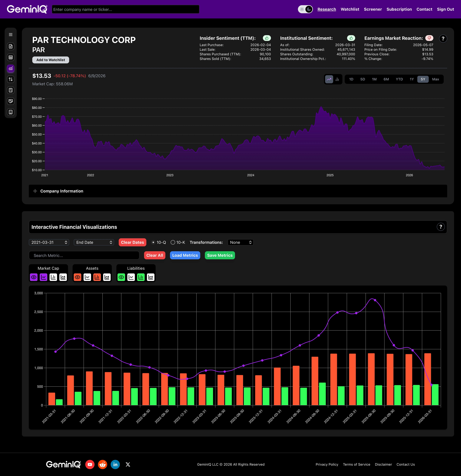Click the Search Metric input field
The width and height of the screenshot is (461, 476).
pyautogui.click(x=84, y=255)
